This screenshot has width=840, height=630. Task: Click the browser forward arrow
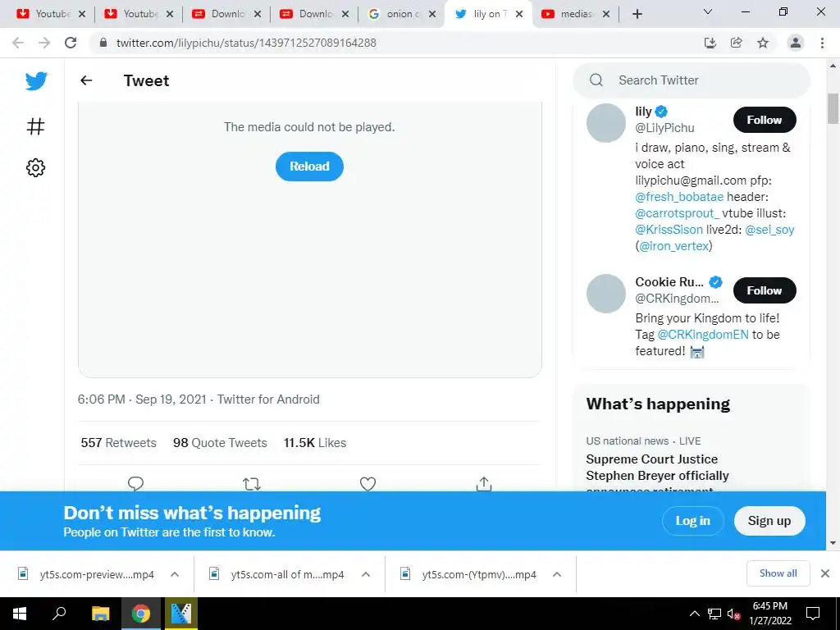pyautogui.click(x=44, y=43)
